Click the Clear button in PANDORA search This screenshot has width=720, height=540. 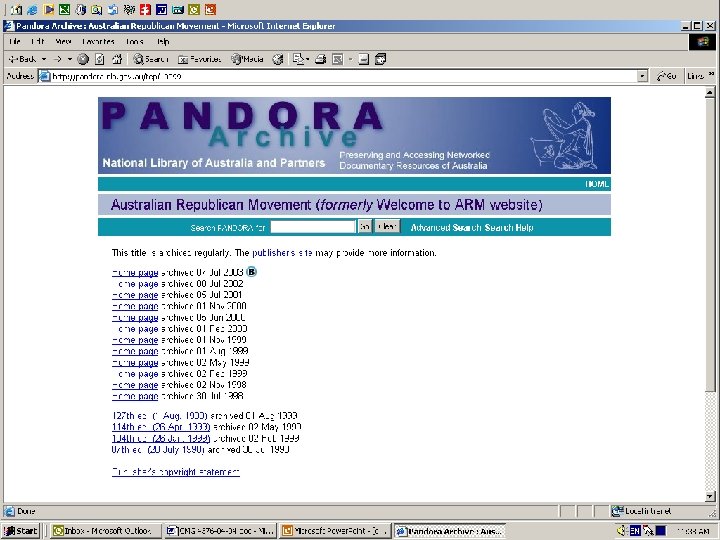point(387,227)
